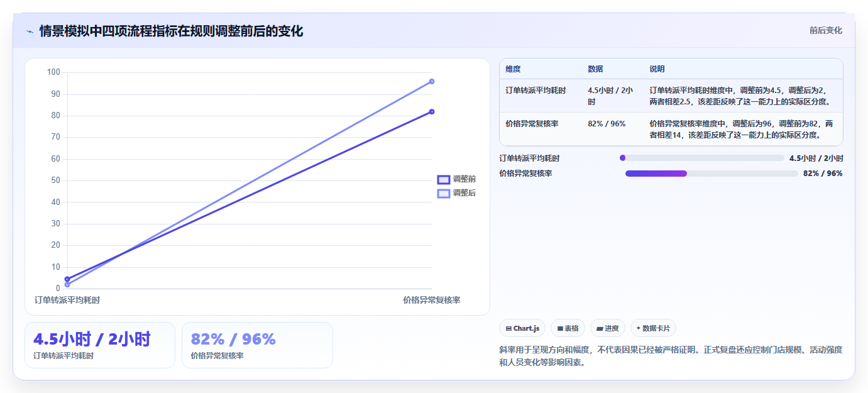Click the 数据 column header

point(595,69)
